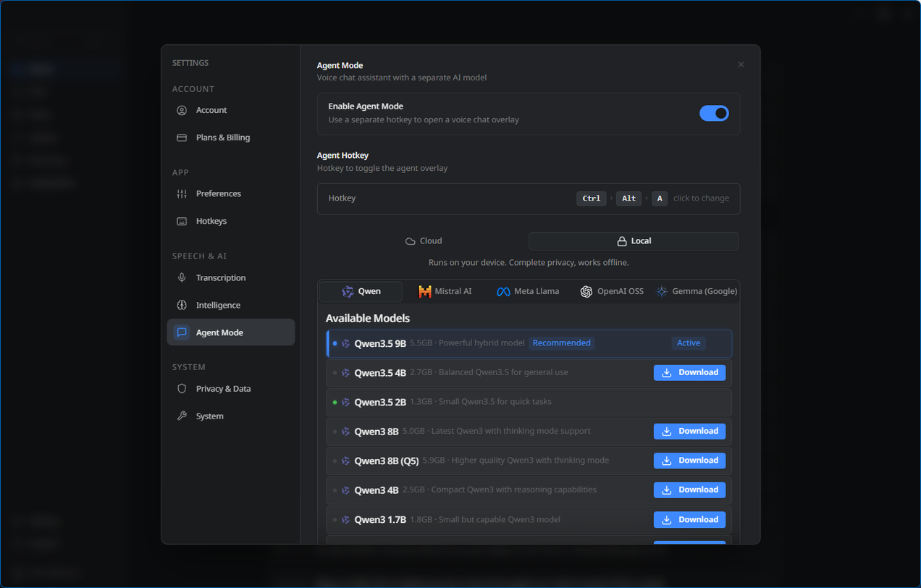Screen dimensions: 921x588
Task: Click the Qwen logo icon in tab
Action: click(x=348, y=291)
